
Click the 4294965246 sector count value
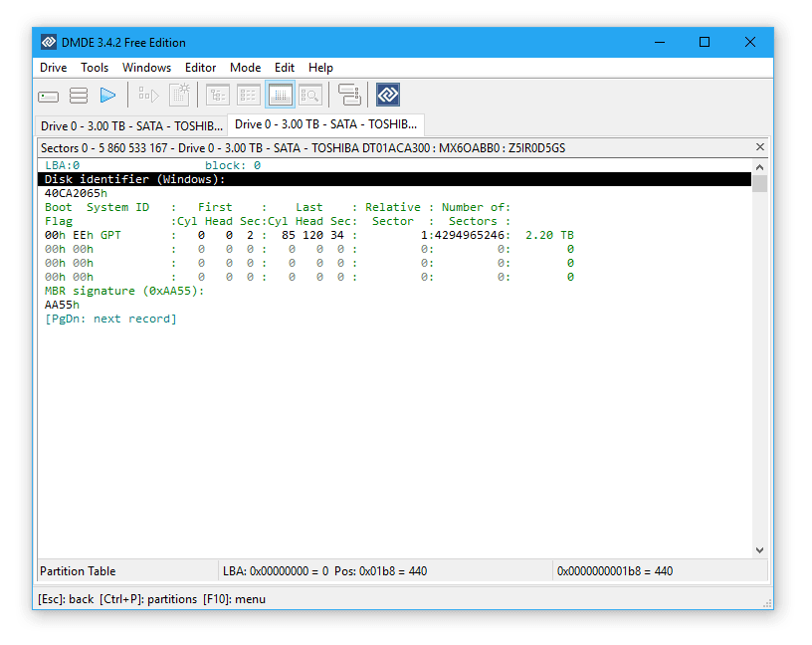tap(470, 235)
